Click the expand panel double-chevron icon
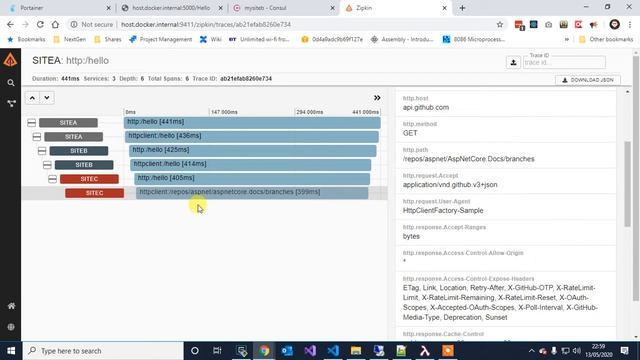The width and height of the screenshot is (640, 360). click(x=377, y=98)
